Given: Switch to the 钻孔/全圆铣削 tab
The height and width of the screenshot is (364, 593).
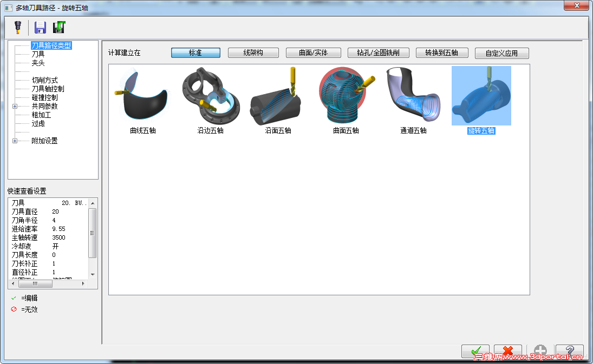Looking at the screenshot, I should point(378,53).
